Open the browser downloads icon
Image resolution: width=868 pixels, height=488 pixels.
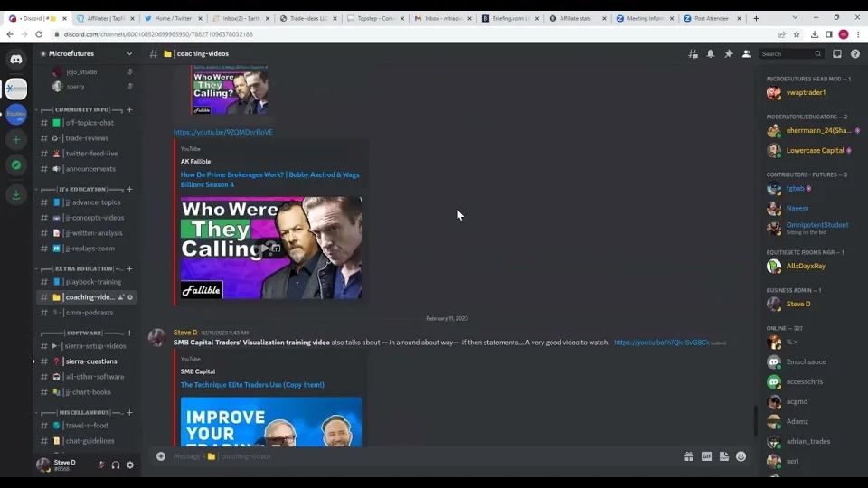(x=815, y=34)
